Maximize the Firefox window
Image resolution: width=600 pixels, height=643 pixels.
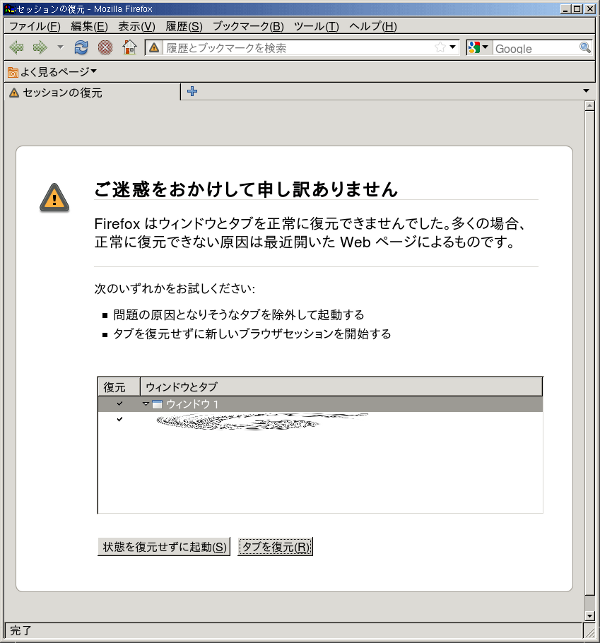(x=577, y=9)
